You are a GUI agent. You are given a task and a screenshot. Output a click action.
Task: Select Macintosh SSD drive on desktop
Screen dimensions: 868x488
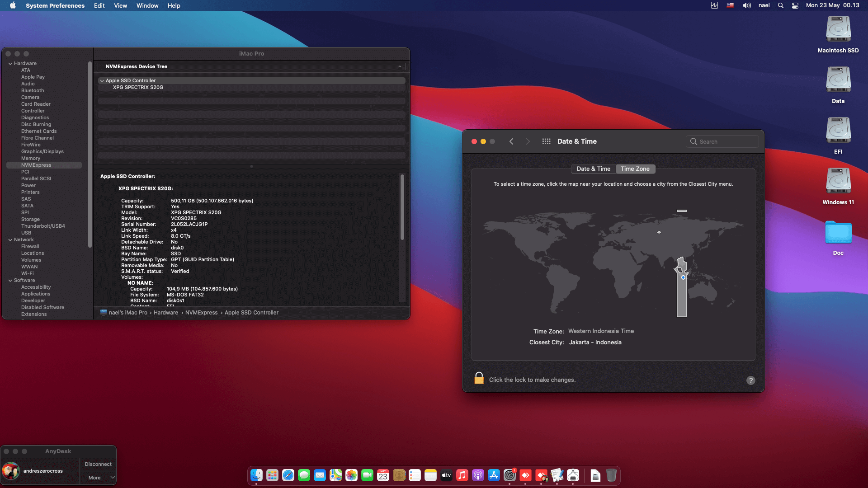(x=838, y=30)
